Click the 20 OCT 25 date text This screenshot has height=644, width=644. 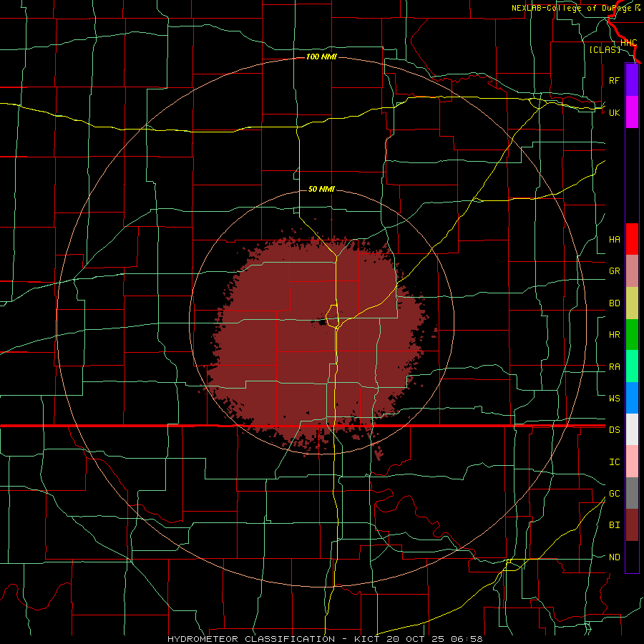415,639
